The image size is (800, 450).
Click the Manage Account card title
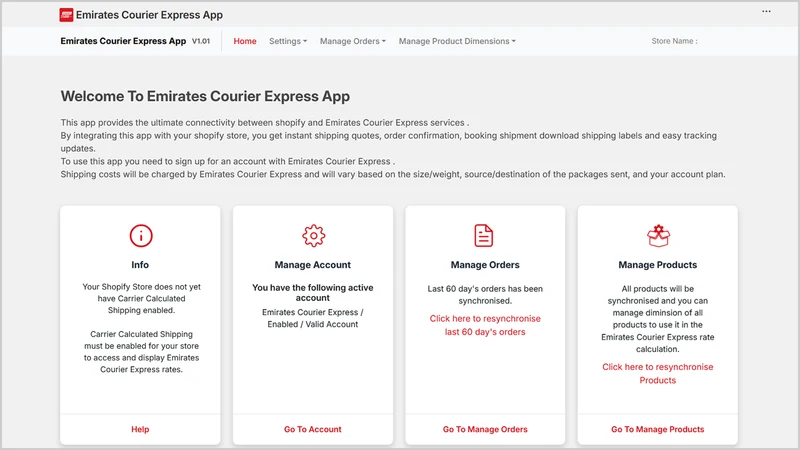click(313, 265)
